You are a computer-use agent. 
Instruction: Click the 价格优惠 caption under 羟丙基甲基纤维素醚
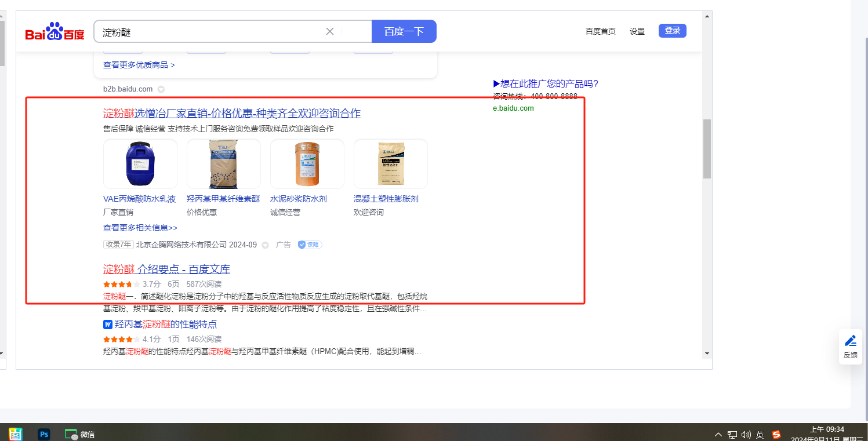pyautogui.click(x=202, y=212)
